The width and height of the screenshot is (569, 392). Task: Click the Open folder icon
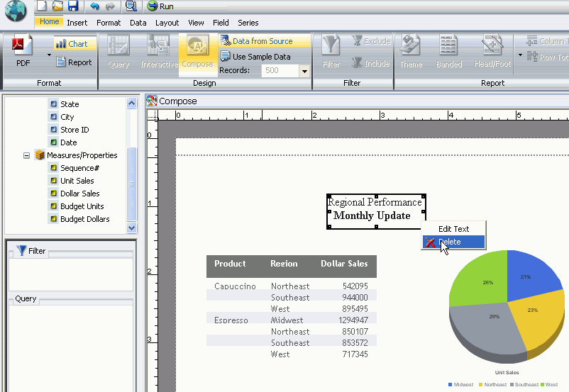pyautogui.click(x=57, y=6)
